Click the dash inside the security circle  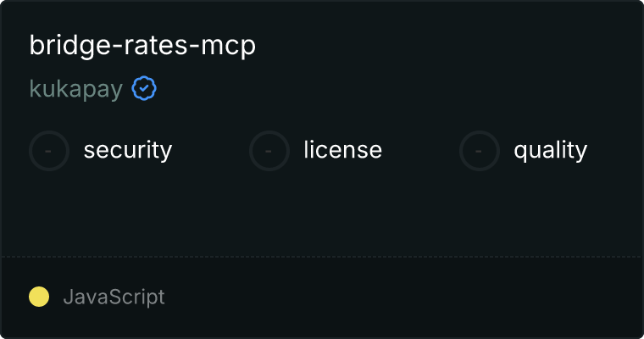click(48, 151)
